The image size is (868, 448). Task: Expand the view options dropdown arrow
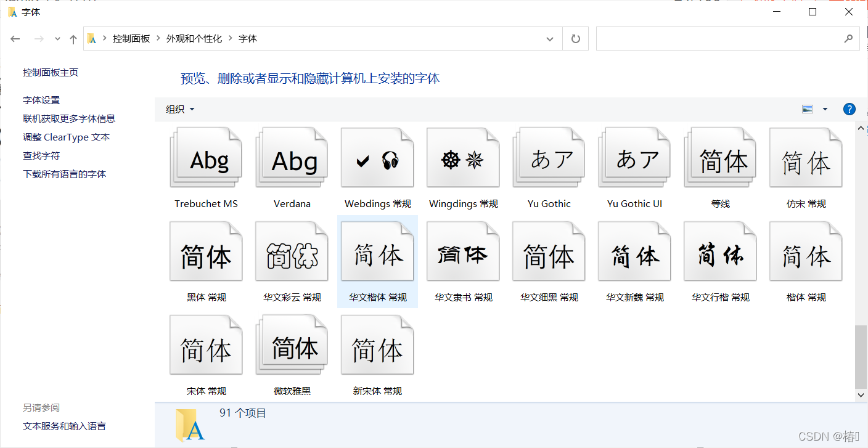825,109
